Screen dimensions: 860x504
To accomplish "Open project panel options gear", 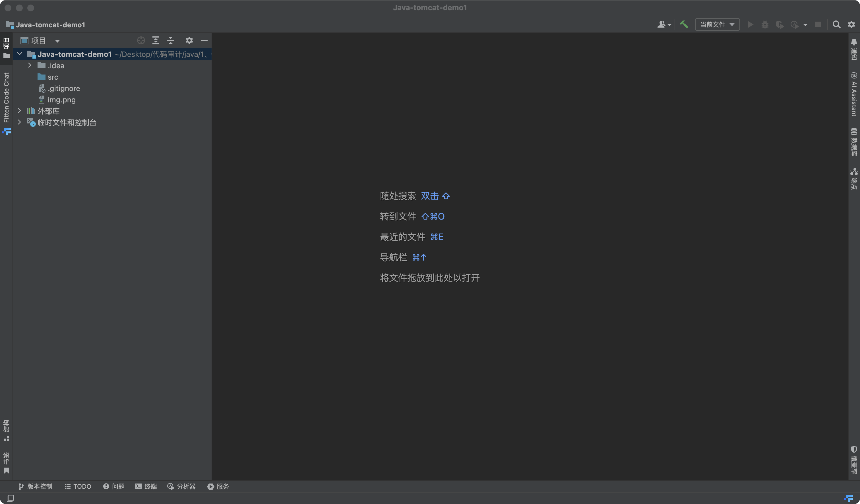I will 189,41.
